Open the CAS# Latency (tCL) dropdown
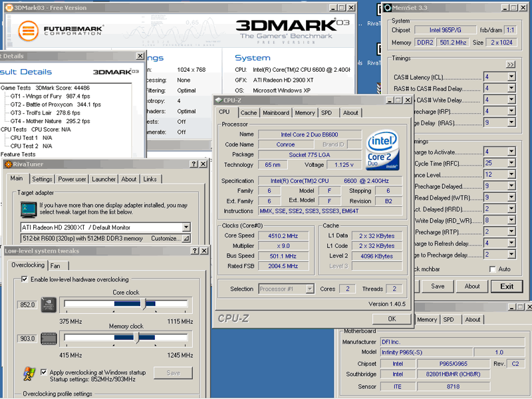The image size is (532, 399). pyautogui.click(x=511, y=77)
